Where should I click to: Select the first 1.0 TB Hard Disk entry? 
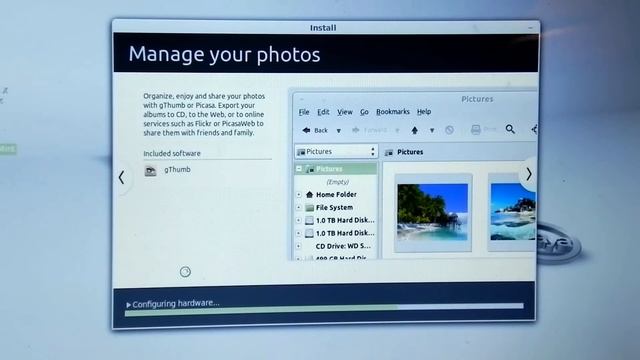(345, 220)
